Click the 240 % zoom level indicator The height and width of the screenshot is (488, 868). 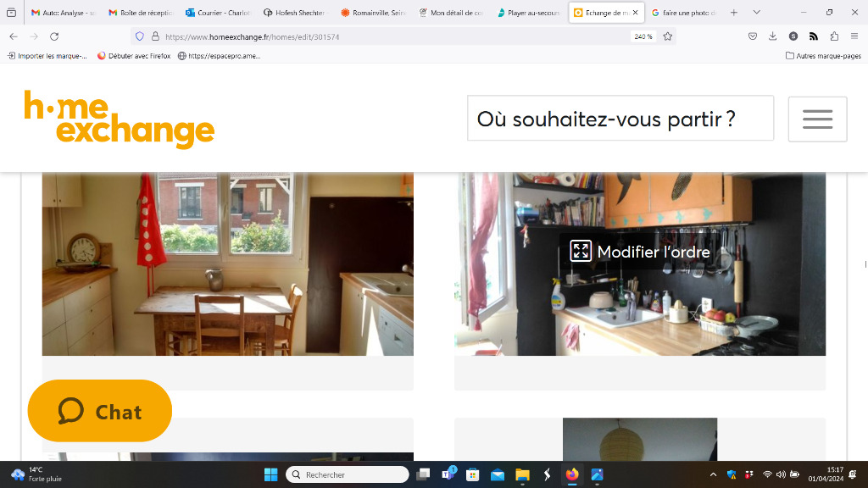[x=643, y=36]
